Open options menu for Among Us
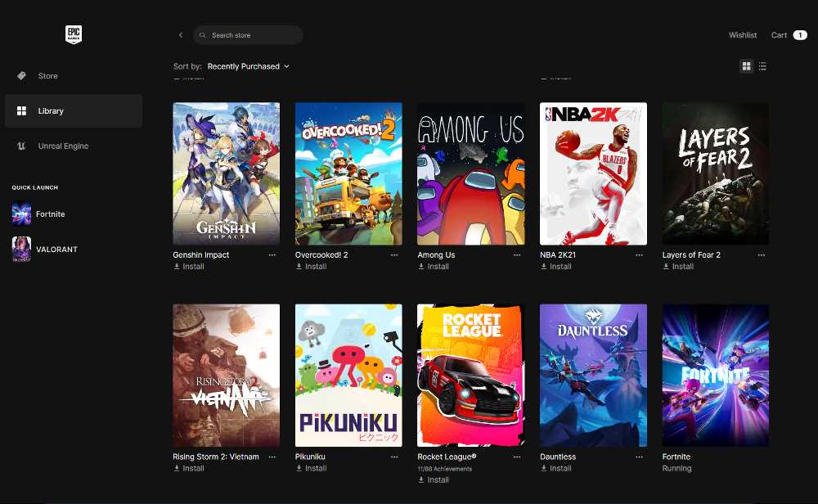The width and height of the screenshot is (818, 504). click(517, 255)
